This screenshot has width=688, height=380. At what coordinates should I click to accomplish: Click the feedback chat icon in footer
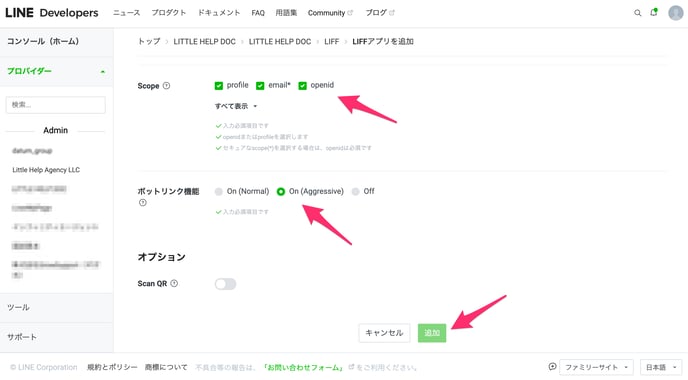point(552,367)
